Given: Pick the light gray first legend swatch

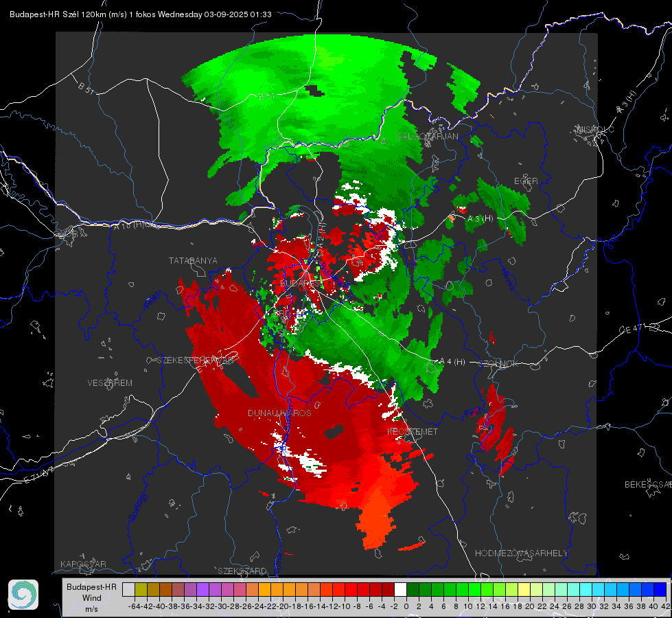Looking at the screenshot, I should [x=128, y=590].
